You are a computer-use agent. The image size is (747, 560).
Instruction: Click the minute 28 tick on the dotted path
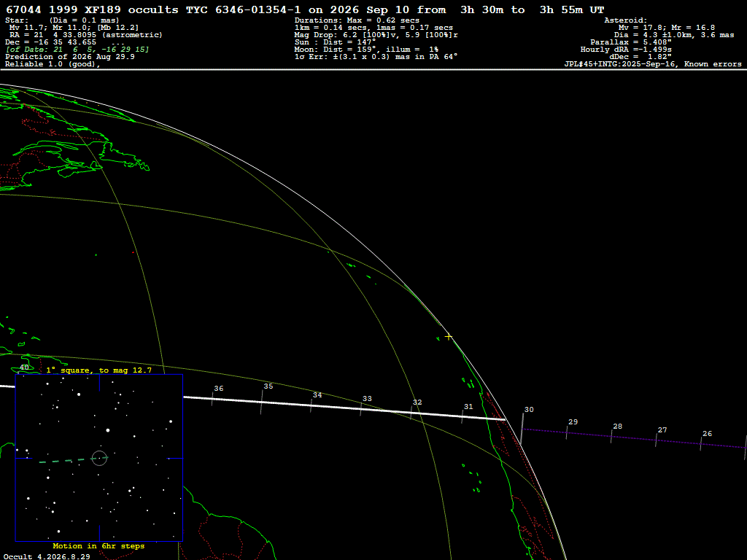[x=611, y=437]
